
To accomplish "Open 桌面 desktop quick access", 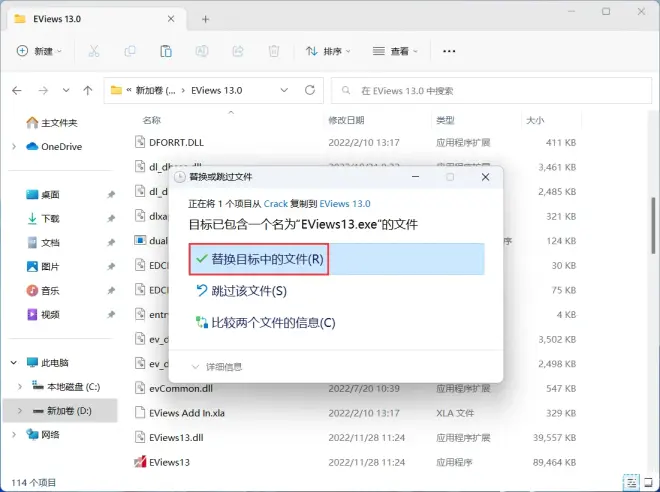I will (43, 194).
